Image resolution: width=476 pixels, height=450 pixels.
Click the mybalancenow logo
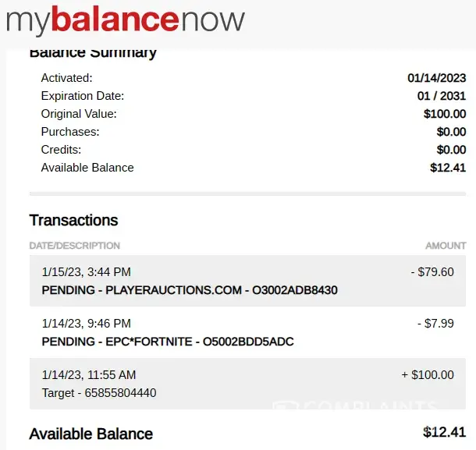[126, 20]
